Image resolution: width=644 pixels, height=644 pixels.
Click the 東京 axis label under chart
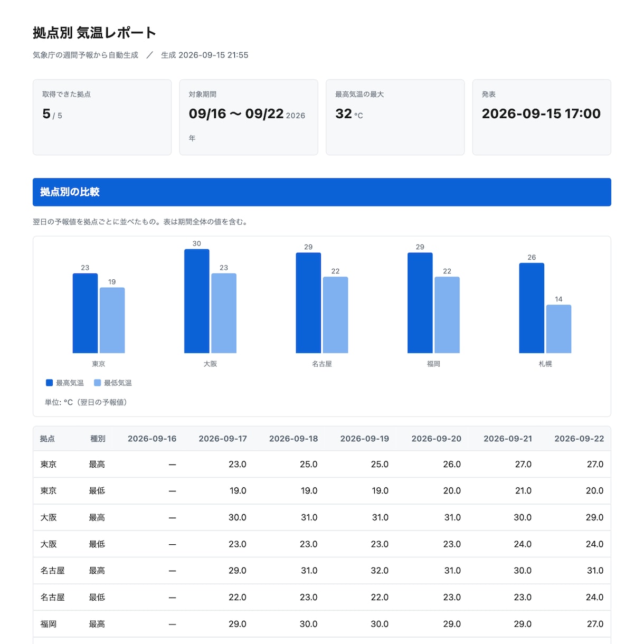pyautogui.click(x=99, y=364)
